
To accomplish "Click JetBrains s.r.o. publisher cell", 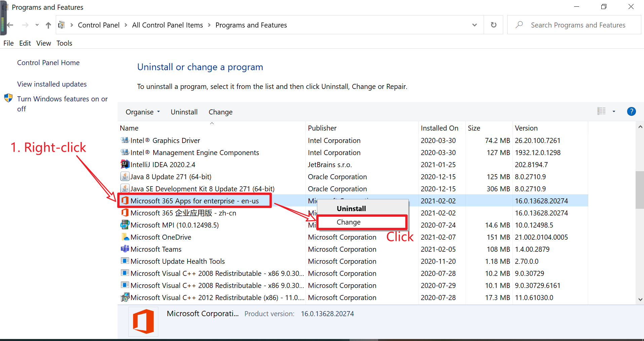I will (330, 165).
